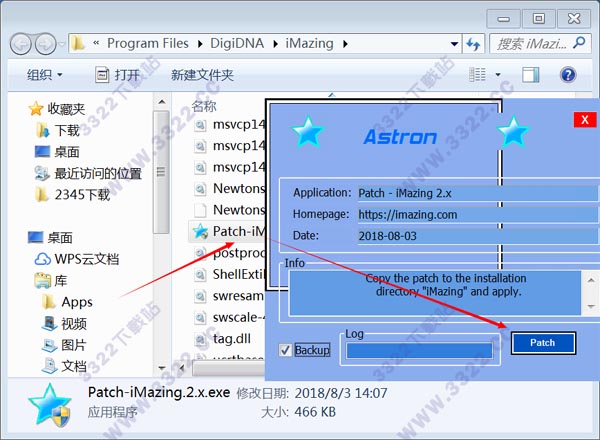Click the blue help icon
Viewport: 600px width, 440px height.
[x=568, y=75]
